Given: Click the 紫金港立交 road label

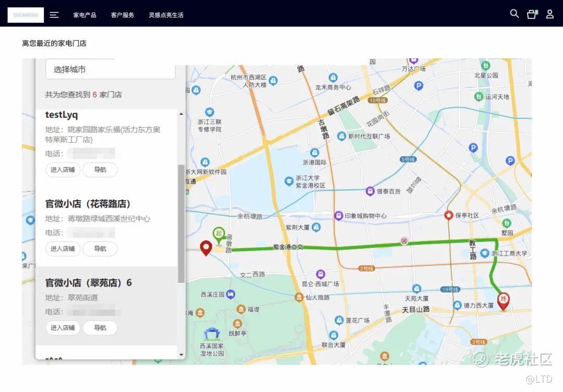Looking at the screenshot, I should coord(288,247).
